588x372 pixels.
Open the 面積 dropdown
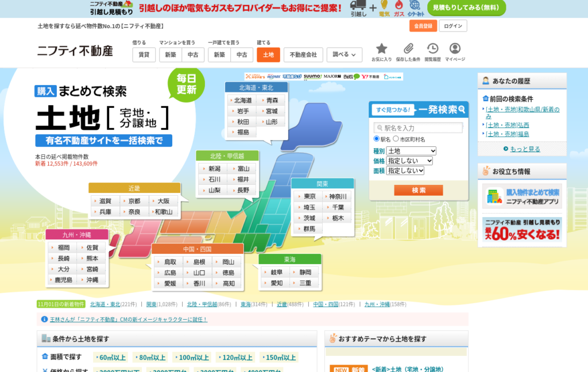[405, 170]
